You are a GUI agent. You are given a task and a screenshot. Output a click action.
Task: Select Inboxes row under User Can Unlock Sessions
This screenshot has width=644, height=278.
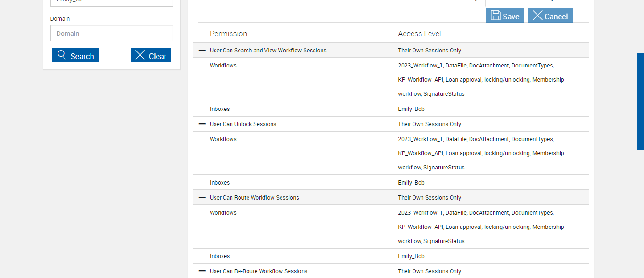pos(220,183)
